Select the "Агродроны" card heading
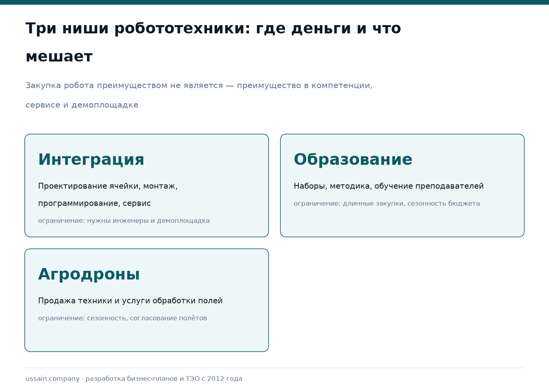This screenshot has height=392, width=549. (89, 274)
